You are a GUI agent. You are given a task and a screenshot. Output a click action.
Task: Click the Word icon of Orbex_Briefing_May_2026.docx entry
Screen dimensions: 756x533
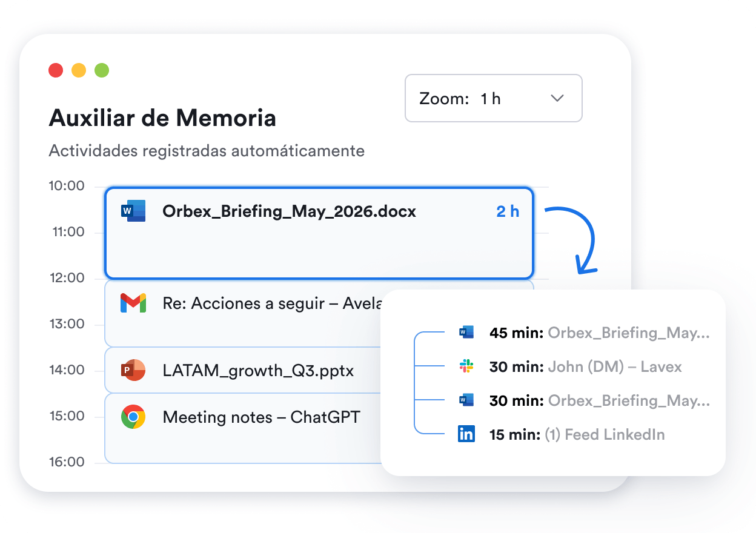[x=133, y=211]
